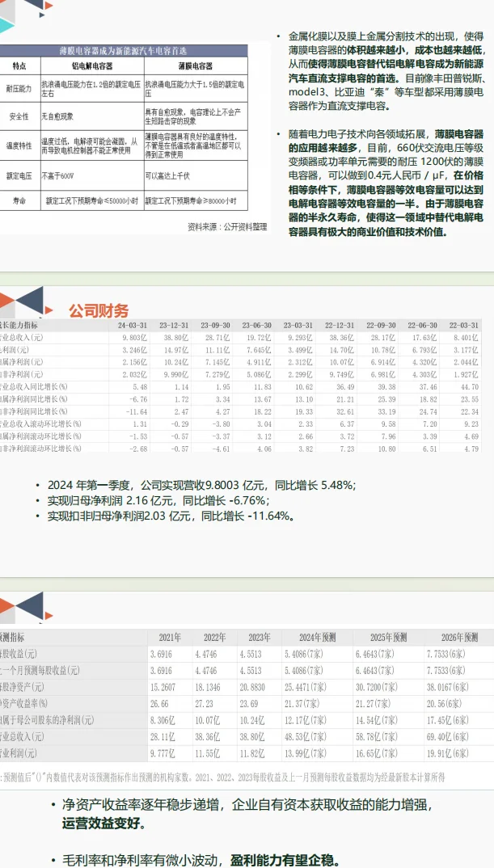
Task: Click the bullet starting 净资产收益率逐年稳步递增
Action: click(247, 813)
